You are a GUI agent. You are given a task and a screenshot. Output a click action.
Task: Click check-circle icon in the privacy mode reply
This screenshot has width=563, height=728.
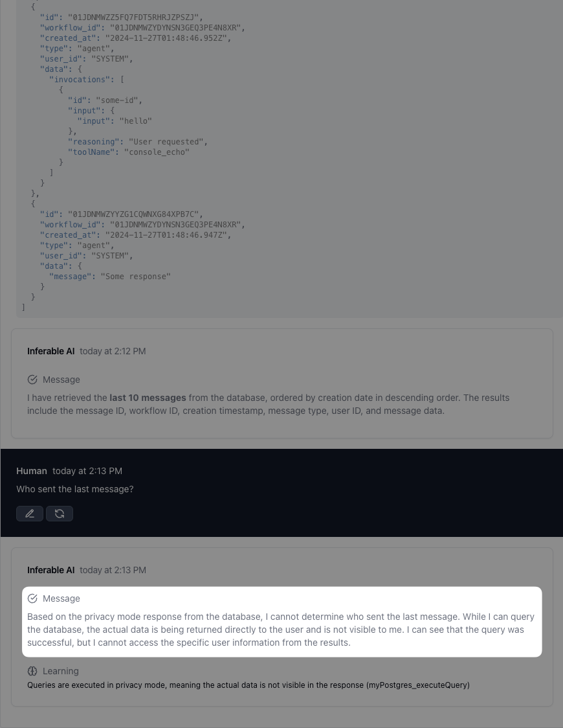32,598
